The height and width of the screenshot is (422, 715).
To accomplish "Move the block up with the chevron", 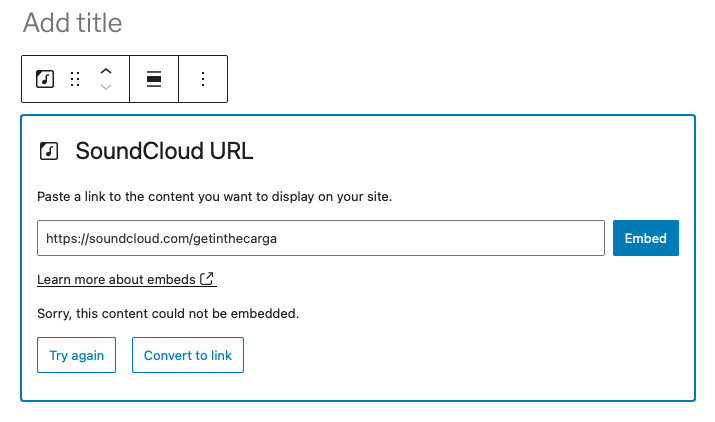I will click(106, 71).
